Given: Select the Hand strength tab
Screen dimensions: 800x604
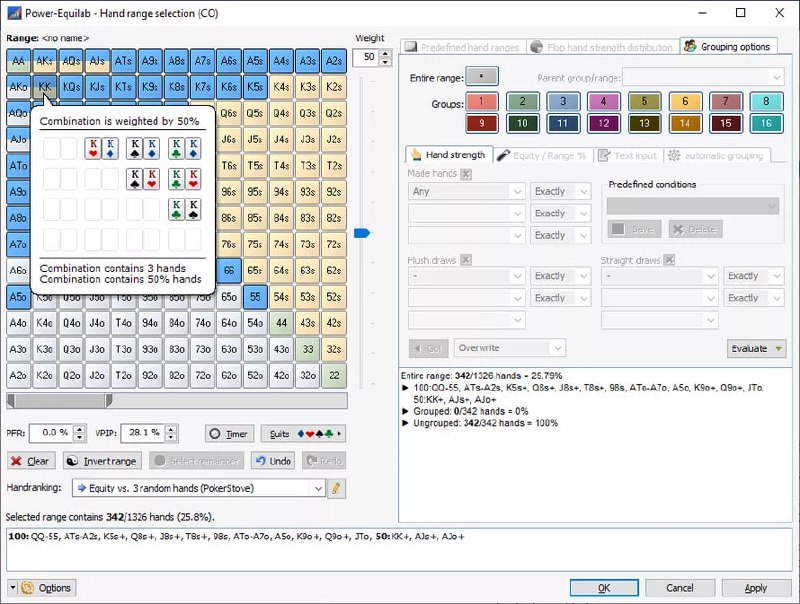Looking at the screenshot, I should [449, 155].
